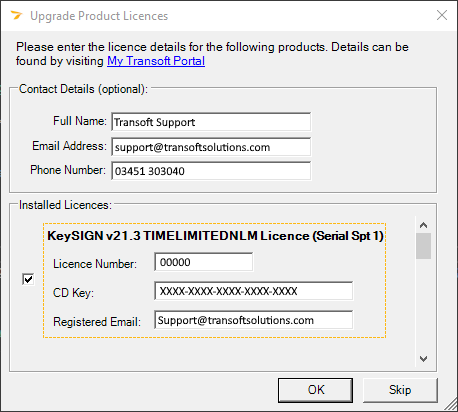
Task: Click the scroll up arrow of licences list
Action: tap(423, 225)
